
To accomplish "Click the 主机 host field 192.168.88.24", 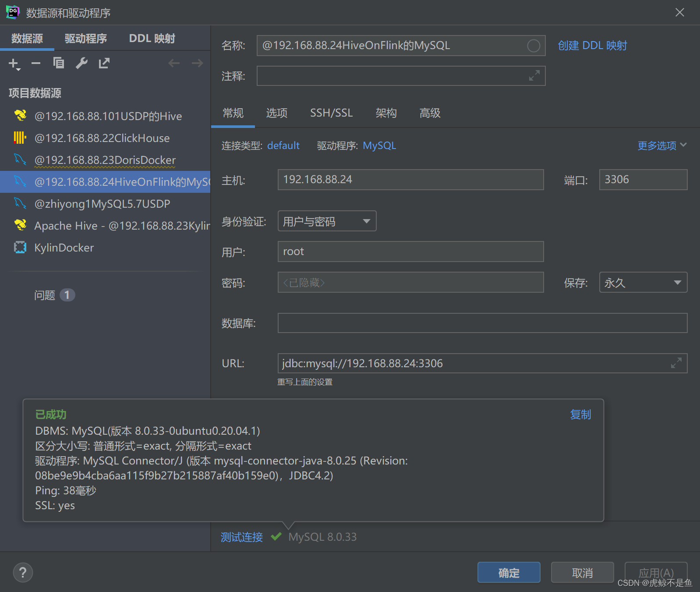I will (410, 180).
